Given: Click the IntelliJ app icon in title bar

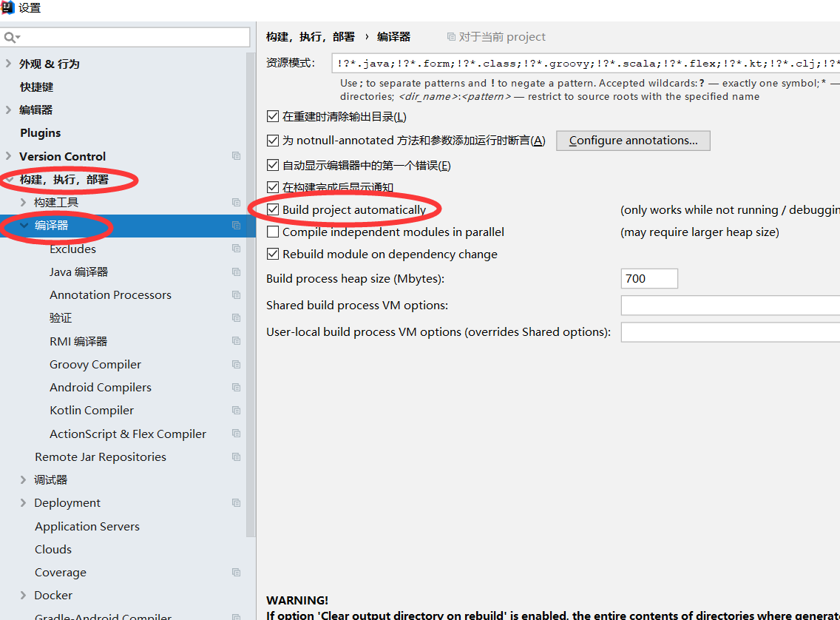Looking at the screenshot, I should pos(7,7).
